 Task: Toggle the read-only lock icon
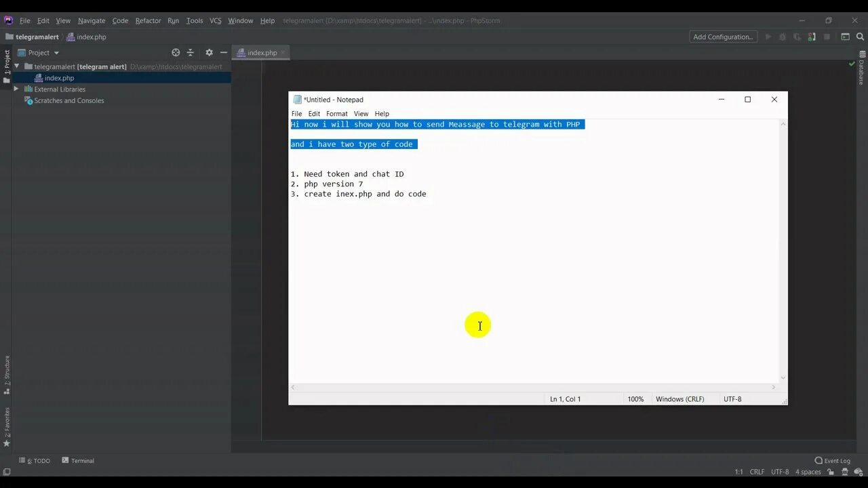(829, 472)
